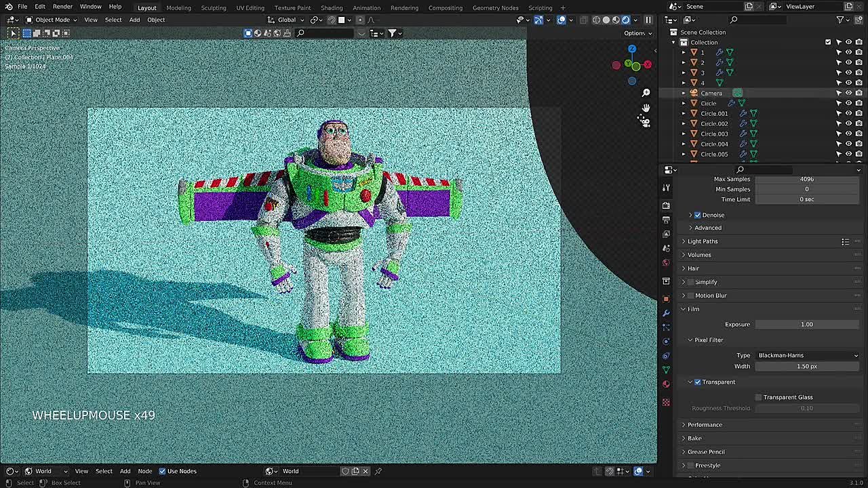This screenshot has height=488, width=868.
Task: Hide Camera object with eye icon
Action: 848,93
